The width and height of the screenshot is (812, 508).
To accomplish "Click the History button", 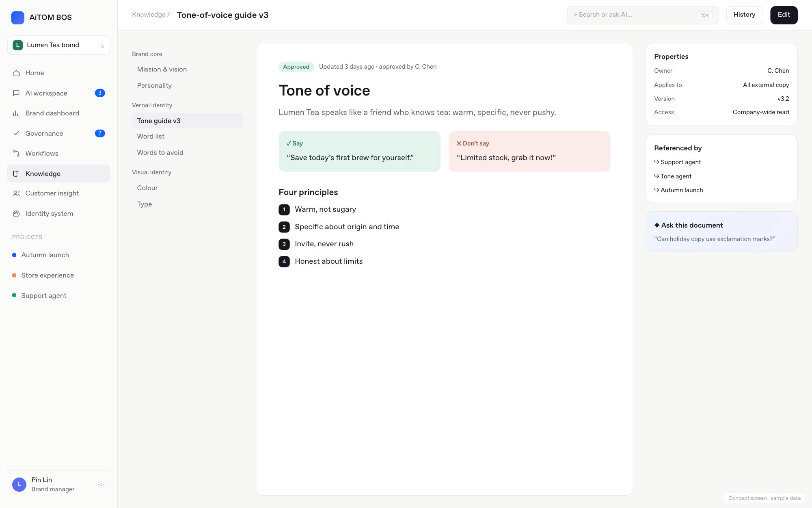I will [744, 15].
